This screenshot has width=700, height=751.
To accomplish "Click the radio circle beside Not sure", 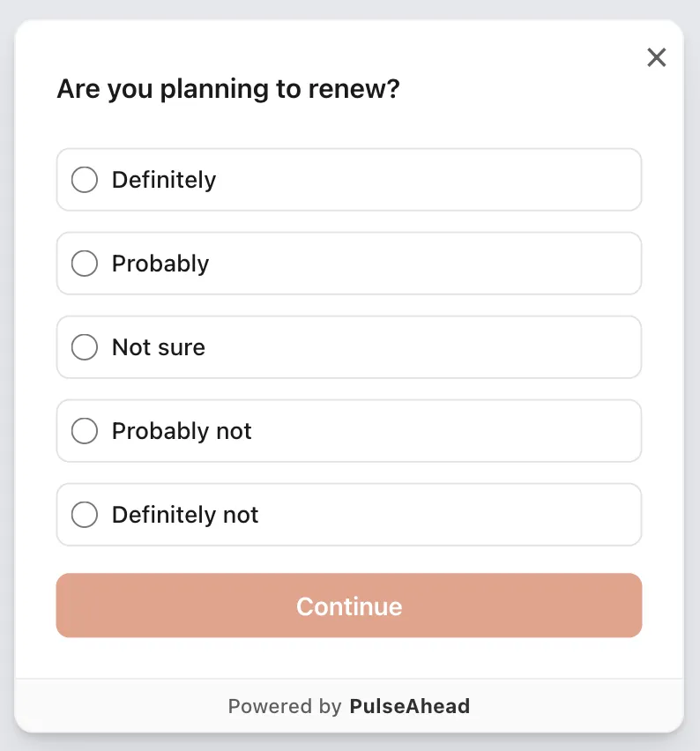I will point(85,346).
